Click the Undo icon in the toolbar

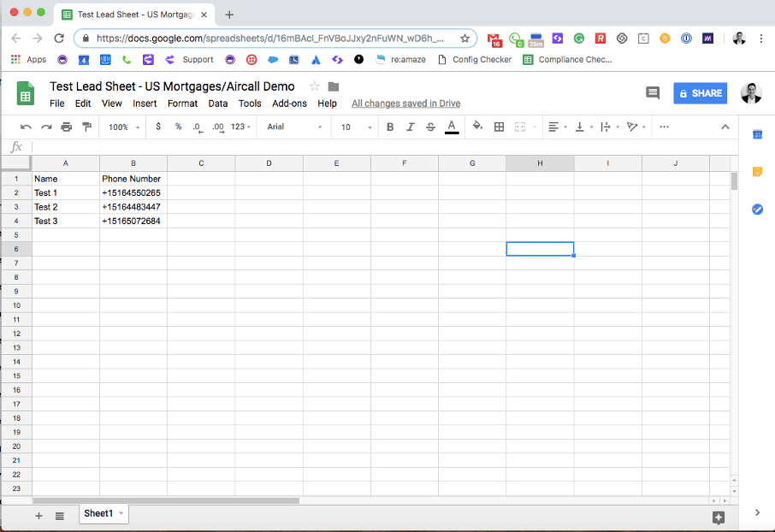(26, 127)
